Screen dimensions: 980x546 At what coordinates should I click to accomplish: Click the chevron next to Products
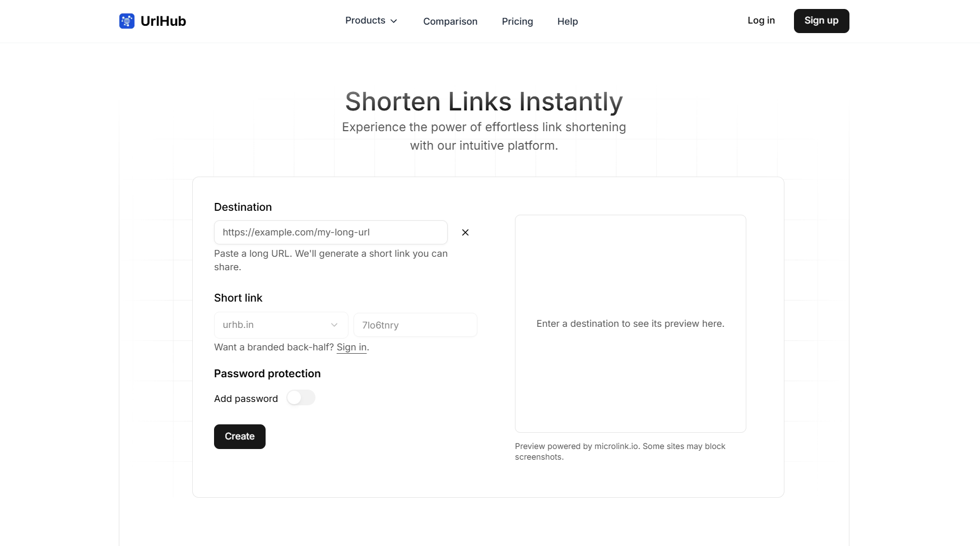pyautogui.click(x=393, y=21)
